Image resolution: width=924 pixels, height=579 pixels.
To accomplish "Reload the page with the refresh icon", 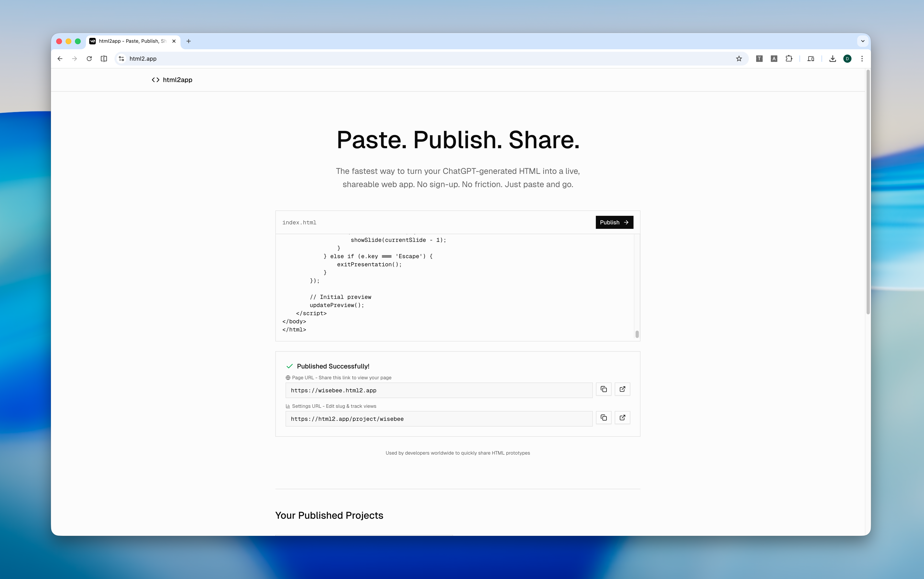I will [x=89, y=59].
